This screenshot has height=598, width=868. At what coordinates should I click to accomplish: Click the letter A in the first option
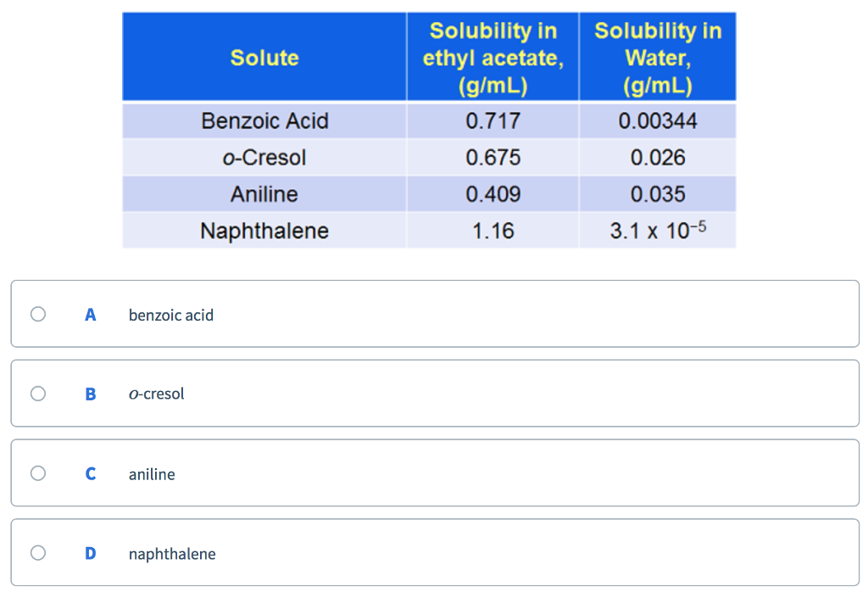pyautogui.click(x=90, y=314)
